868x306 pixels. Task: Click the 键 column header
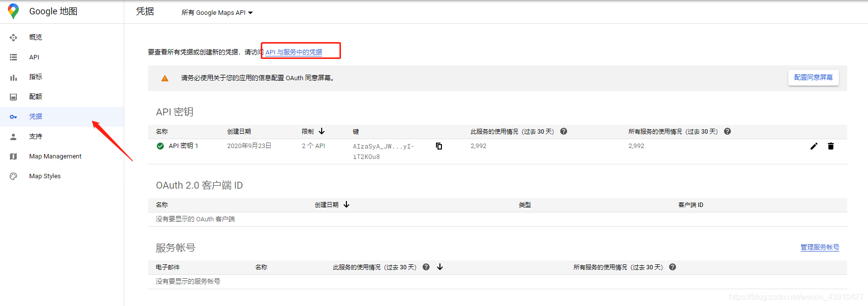click(x=356, y=131)
